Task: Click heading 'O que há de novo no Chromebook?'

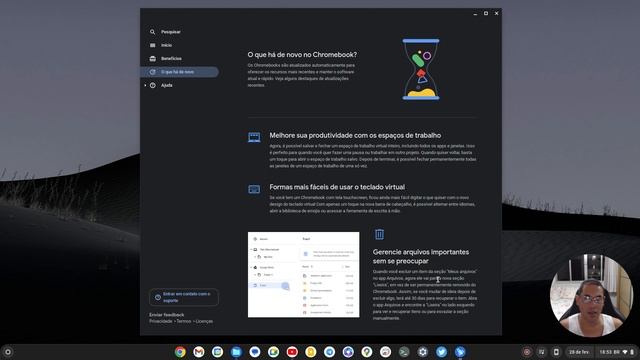Action: (302, 55)
